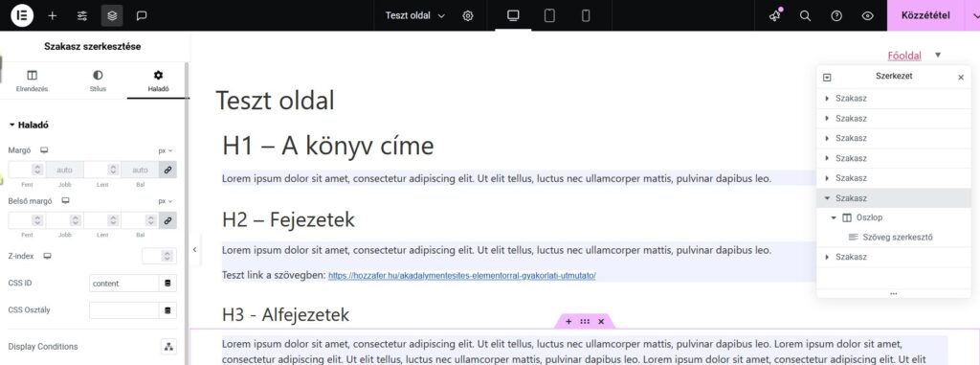Close the Szerkezet panel
Image resolution: width=980 pixels, height=365 pixels.
[x=961, y=77]
